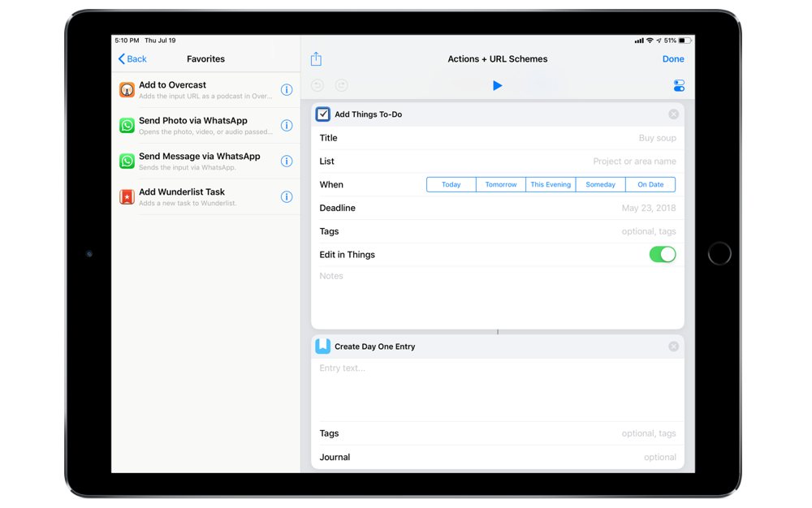
Task: Show info for Add Wunderlist Task
Action: pos(287,196)
